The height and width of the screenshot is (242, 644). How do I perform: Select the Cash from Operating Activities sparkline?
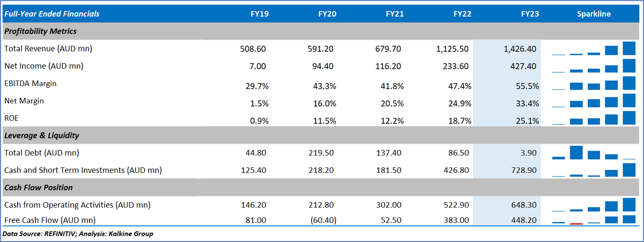594,205
